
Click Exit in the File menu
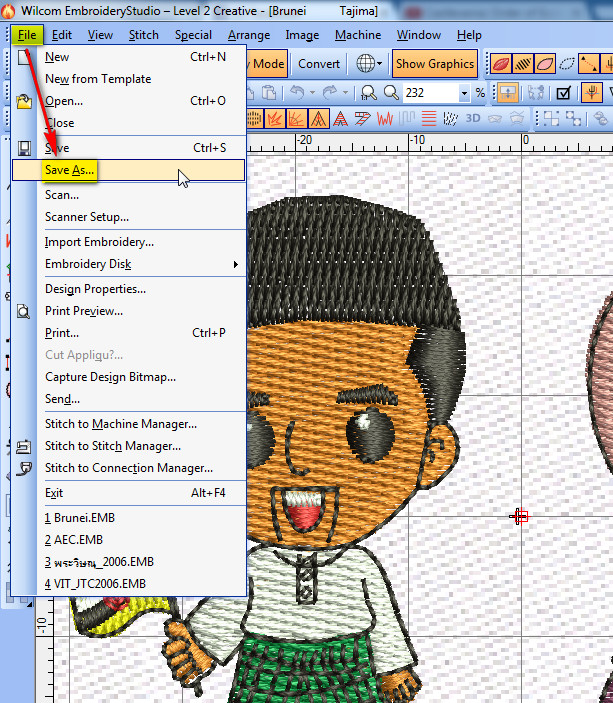point(54,493)
